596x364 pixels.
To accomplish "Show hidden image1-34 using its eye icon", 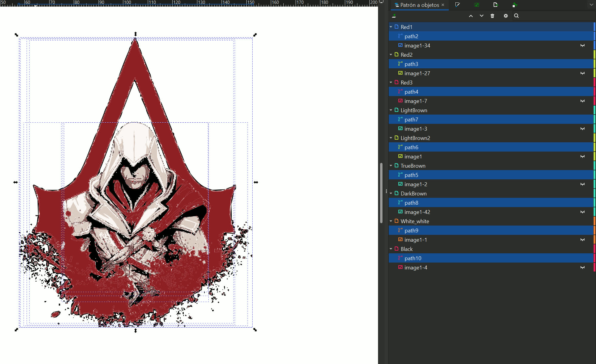I will (x=582, y=45).
